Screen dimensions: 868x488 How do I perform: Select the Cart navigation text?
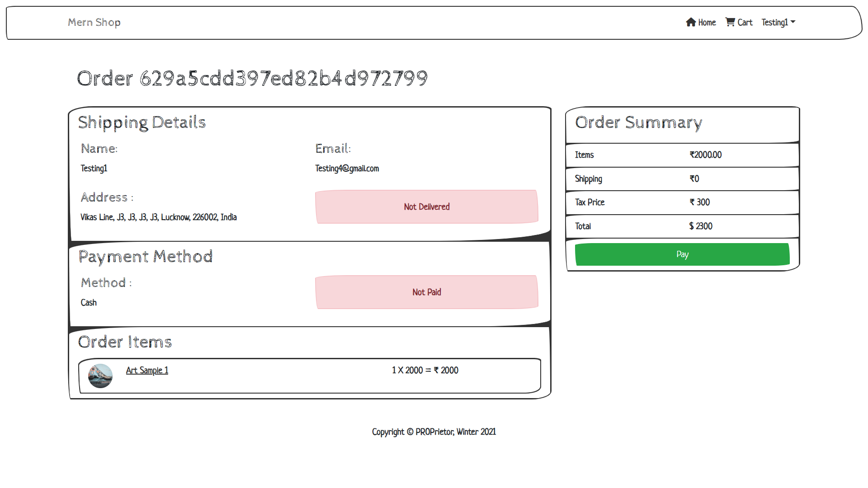coord(745,22)
